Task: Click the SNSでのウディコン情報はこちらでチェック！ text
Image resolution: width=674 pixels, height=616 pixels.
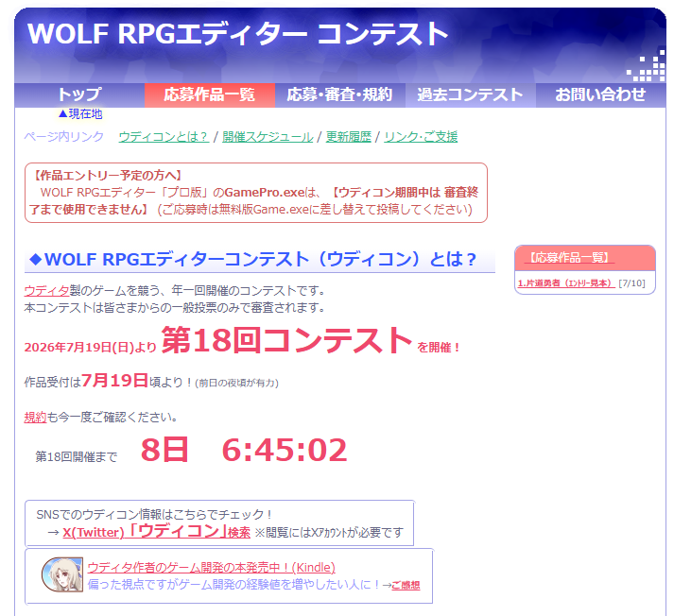Action: 154,514
